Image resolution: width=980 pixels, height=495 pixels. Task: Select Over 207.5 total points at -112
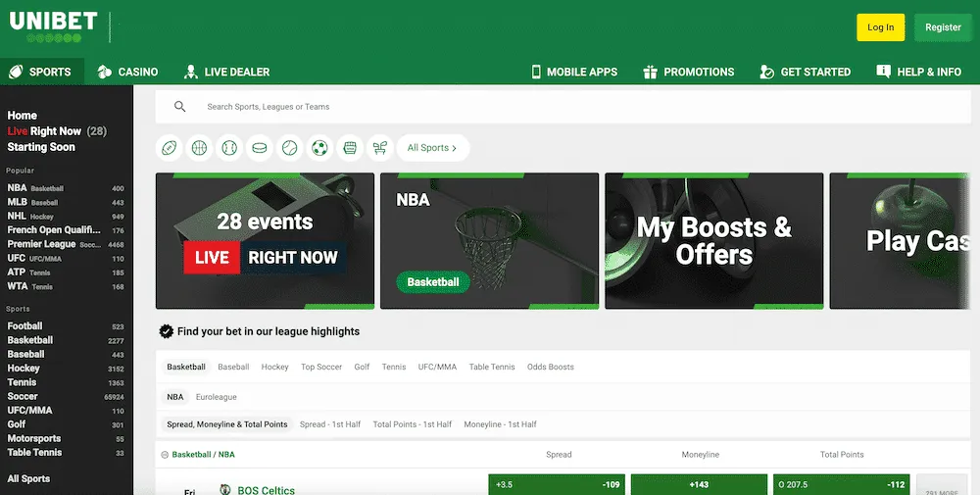coord(841,484)
